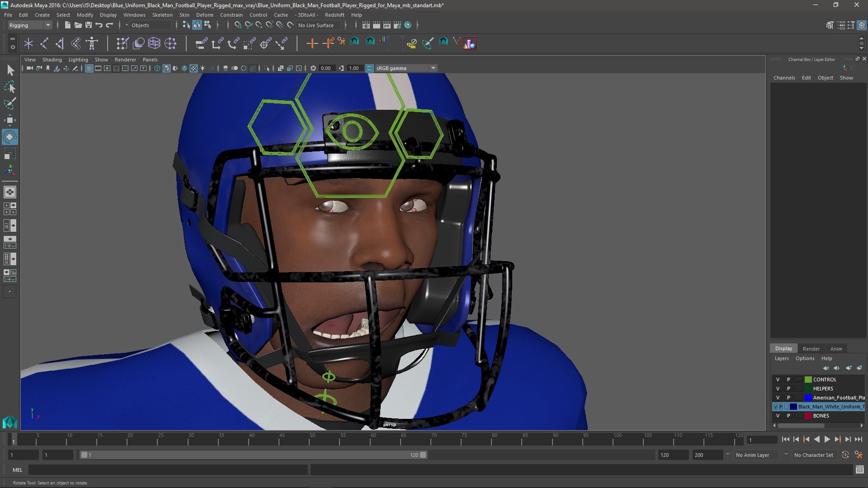868x488 pixels.
Task: Click the time range slider bar
Action: click(253, 455)
